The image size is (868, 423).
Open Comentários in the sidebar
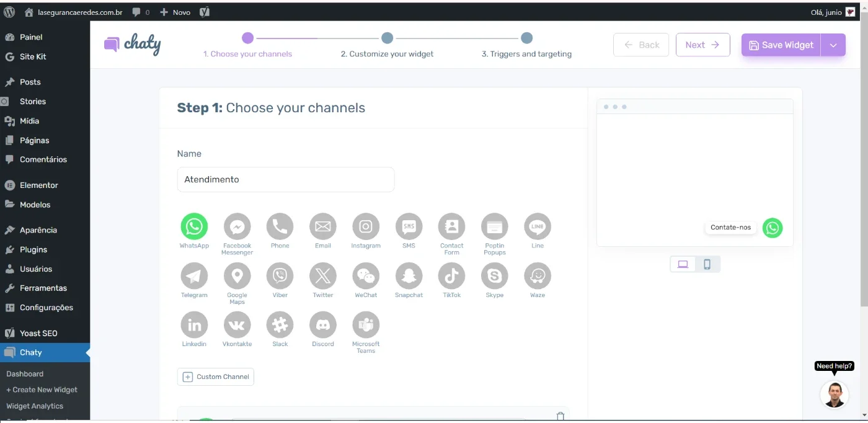click(x=45, y=159)
